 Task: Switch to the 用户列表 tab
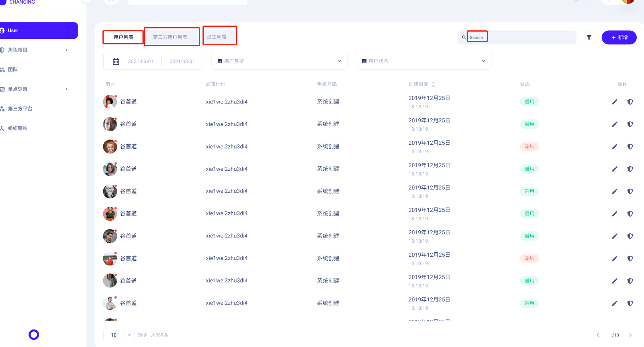pyautogui.click(x=123, y=37)
